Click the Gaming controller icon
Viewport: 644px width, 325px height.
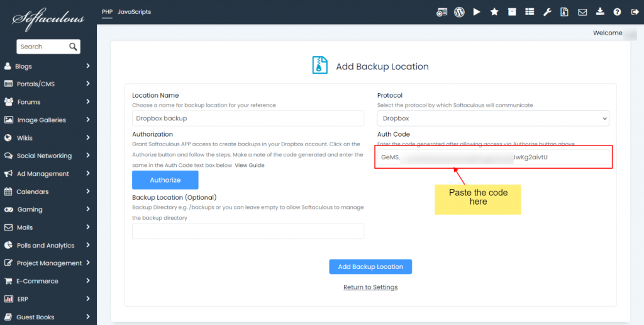coord(9,209)
